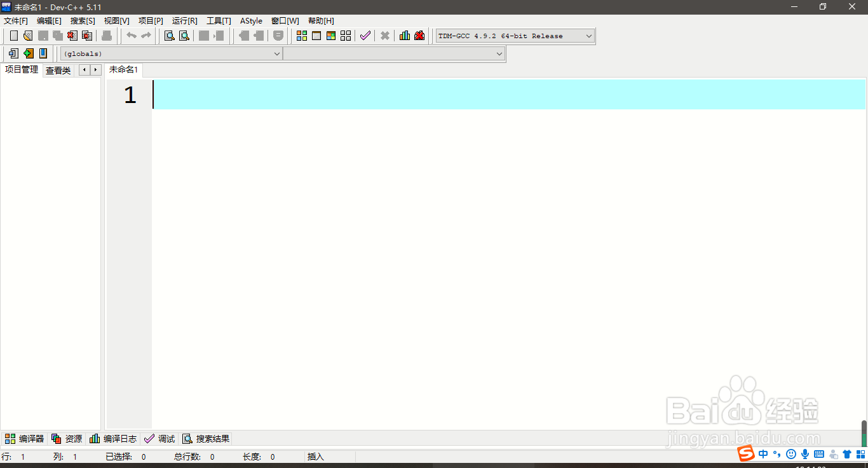This screenshot has height=468, width=868.
Task: Click the Undo arrow icon
Action: pyautogui.click(x=132, y=36)
